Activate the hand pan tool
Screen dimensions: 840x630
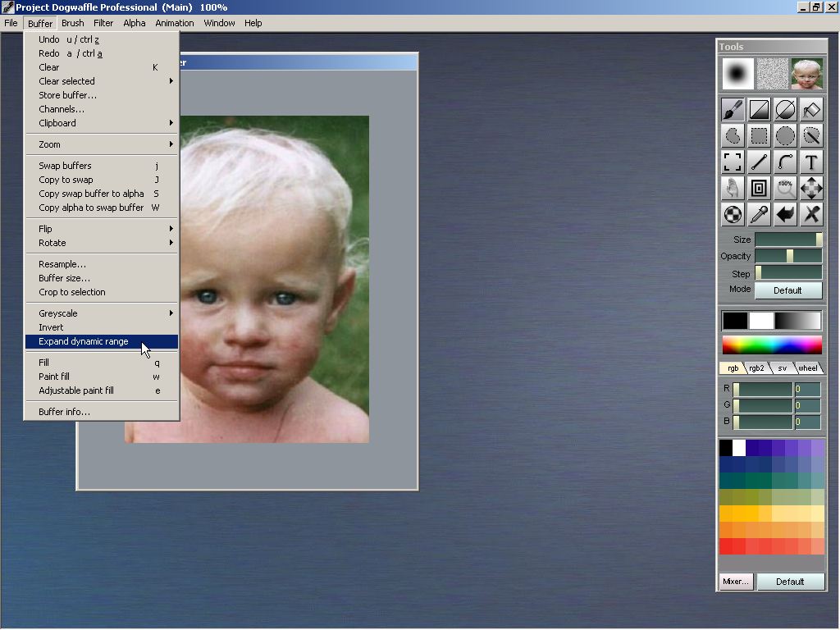point(733,188)
